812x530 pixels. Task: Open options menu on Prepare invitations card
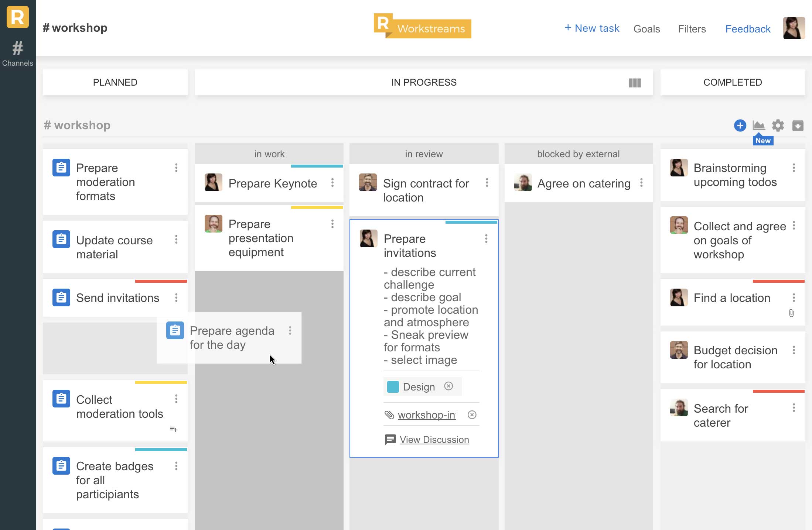(x=487, y=239)
